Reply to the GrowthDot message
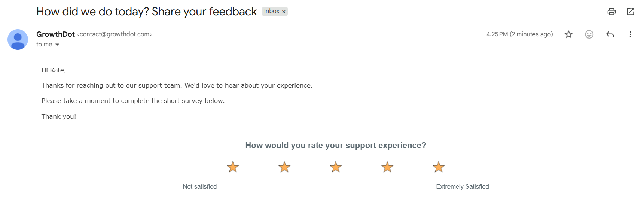 (x=610, y=34)
